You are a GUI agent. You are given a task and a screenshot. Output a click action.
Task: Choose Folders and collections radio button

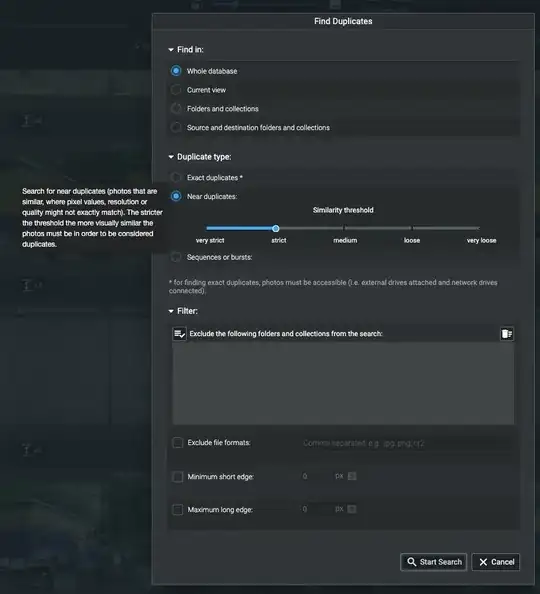pos(176,109)
